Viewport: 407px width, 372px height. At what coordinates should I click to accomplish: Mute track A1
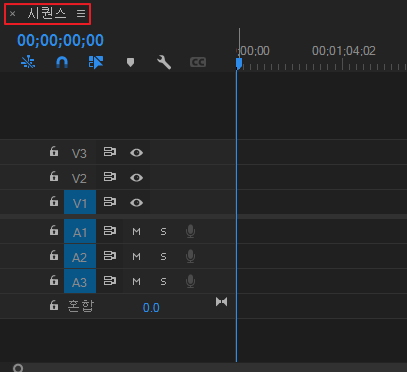[136, 232]
